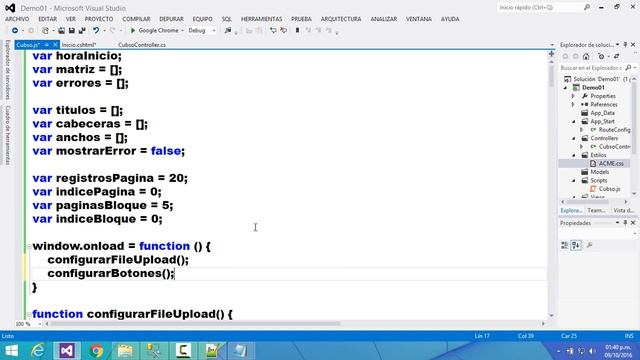640x360 pixels.
Task: Click the Sync with Active Document icon
Action: 616,56
